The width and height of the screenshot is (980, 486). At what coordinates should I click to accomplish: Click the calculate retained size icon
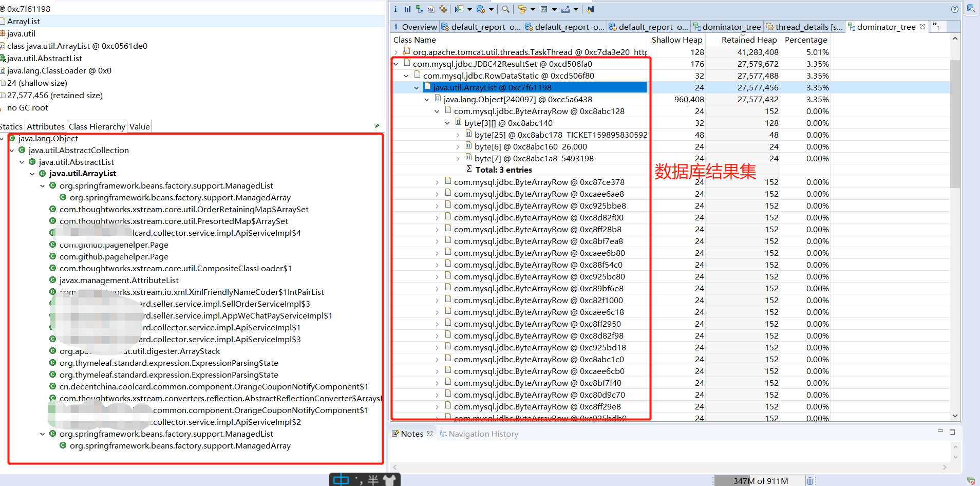[544, 9]
